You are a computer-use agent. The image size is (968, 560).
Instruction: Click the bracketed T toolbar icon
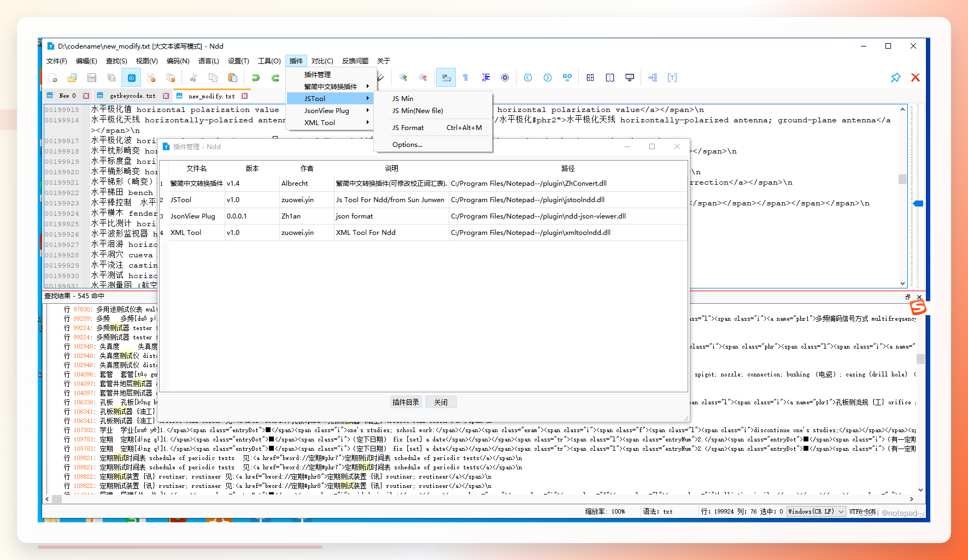(672, 78)
